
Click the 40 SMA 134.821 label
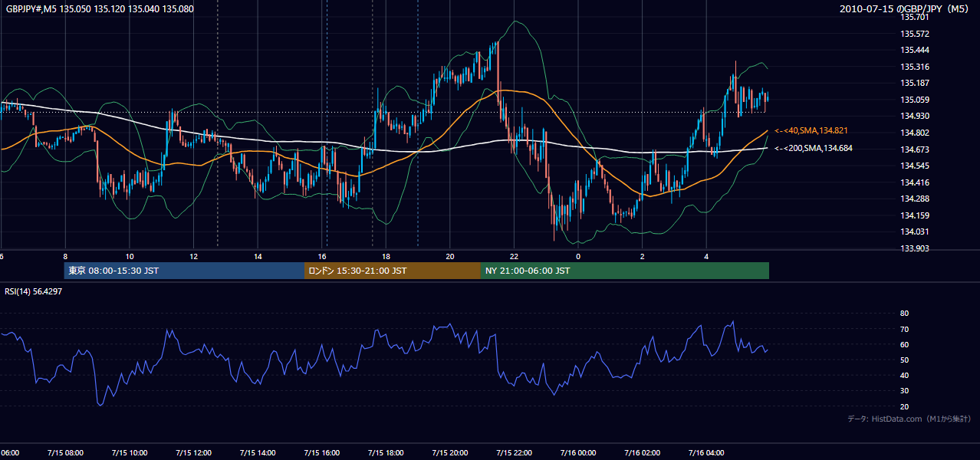(811, 131)
